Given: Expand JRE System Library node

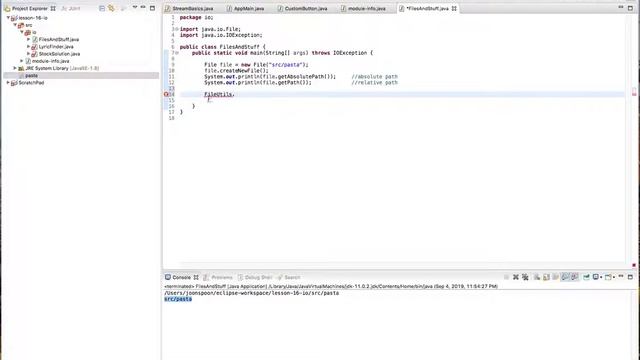Looking at the screenshot, I should [x=15, y=68].
